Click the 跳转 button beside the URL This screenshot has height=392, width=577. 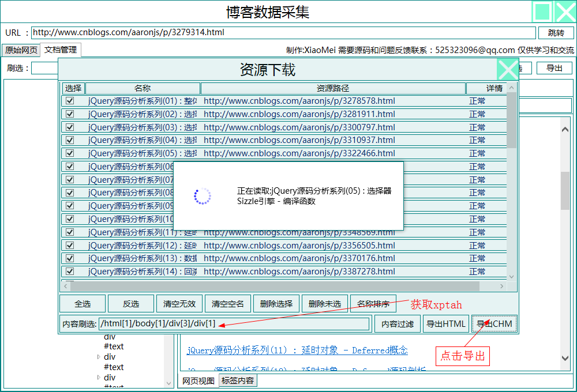pyautogui.click(x=556, y=33)
